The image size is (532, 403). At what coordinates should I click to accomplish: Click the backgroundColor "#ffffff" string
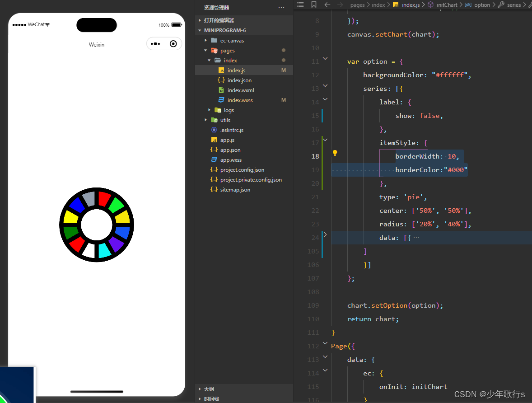point(449,75)
